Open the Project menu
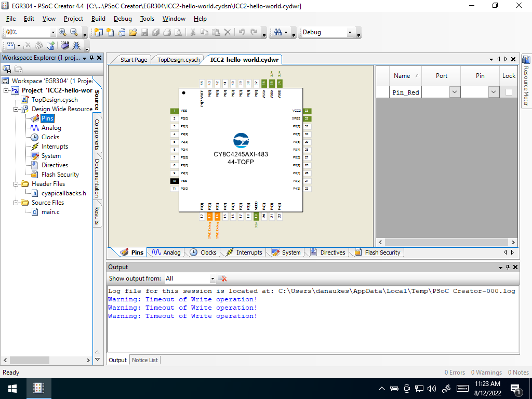The width and height of the screenshot is (532, 399). point(73,19)
